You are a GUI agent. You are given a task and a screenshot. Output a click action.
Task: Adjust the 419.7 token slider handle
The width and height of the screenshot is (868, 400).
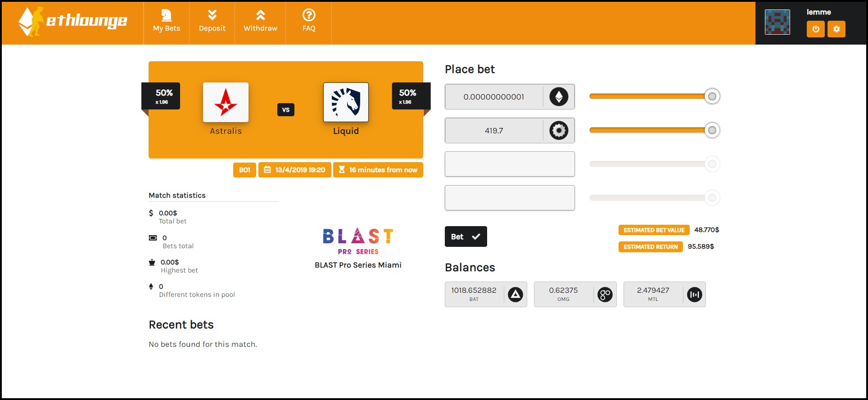click(712, 130)
